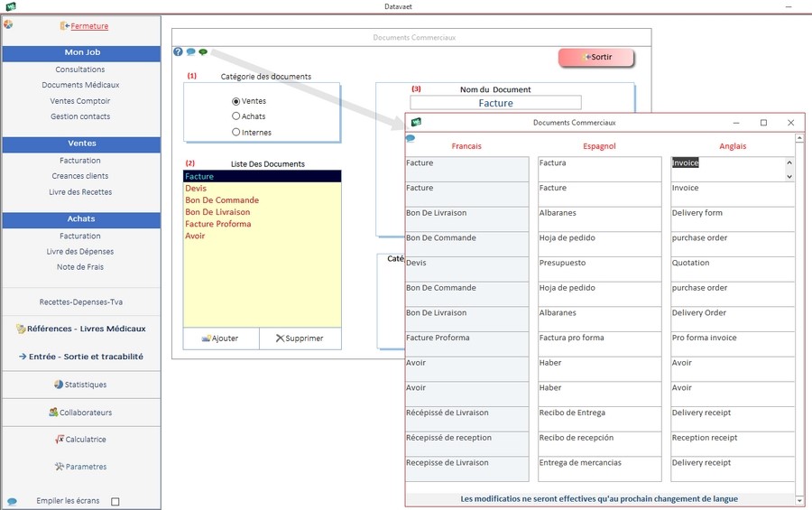This screenshot has width=812, height=510.
Task: Click the Anglais field containing Delivery form
Action: pyautogui.click(x=733, y=219)
